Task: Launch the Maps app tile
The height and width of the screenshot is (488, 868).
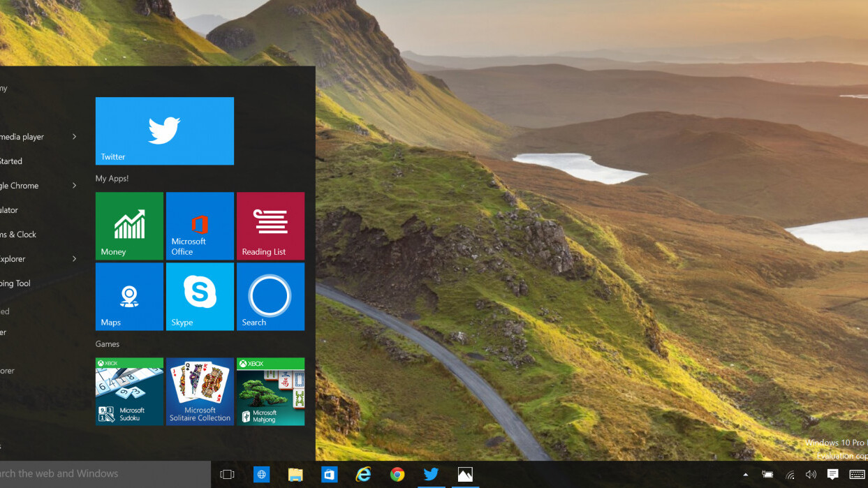Action: click(129, 297)
